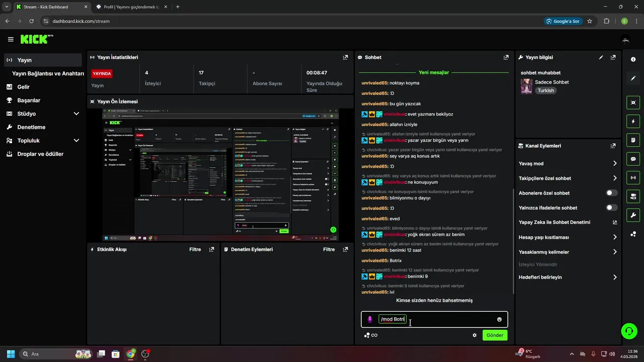Click the broadcast signal icon in right sidebar
Screen dimensions: 644x362
coord(633,177)
